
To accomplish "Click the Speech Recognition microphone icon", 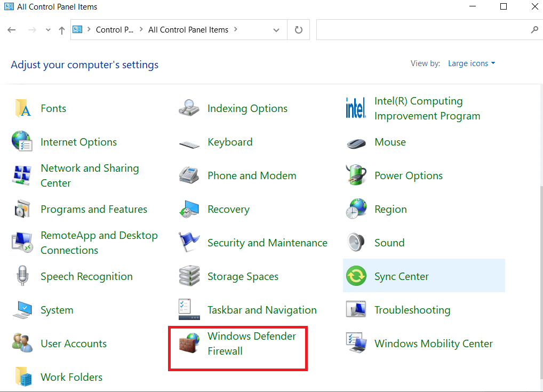I will click(22, 276).
